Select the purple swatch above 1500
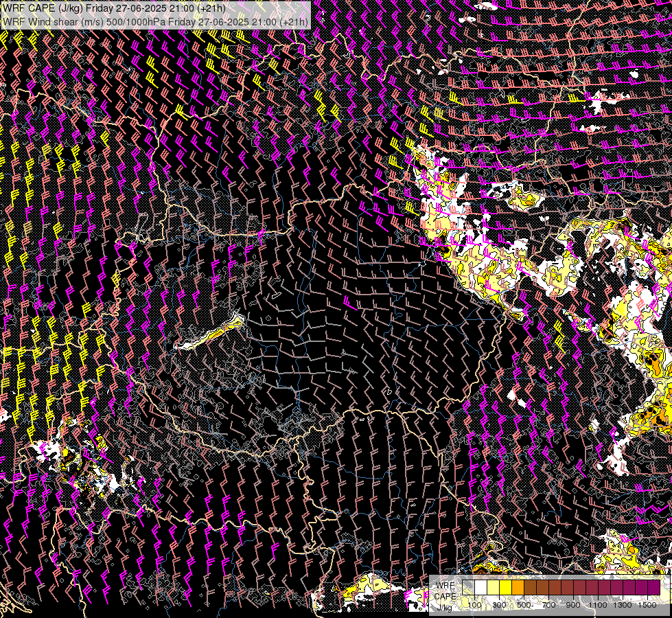 [x=654, y=587]
